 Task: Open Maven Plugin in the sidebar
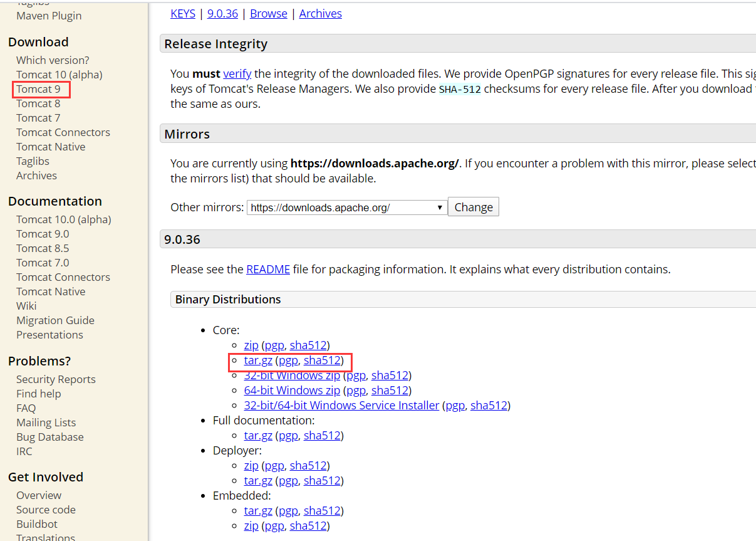coord(49,16)
